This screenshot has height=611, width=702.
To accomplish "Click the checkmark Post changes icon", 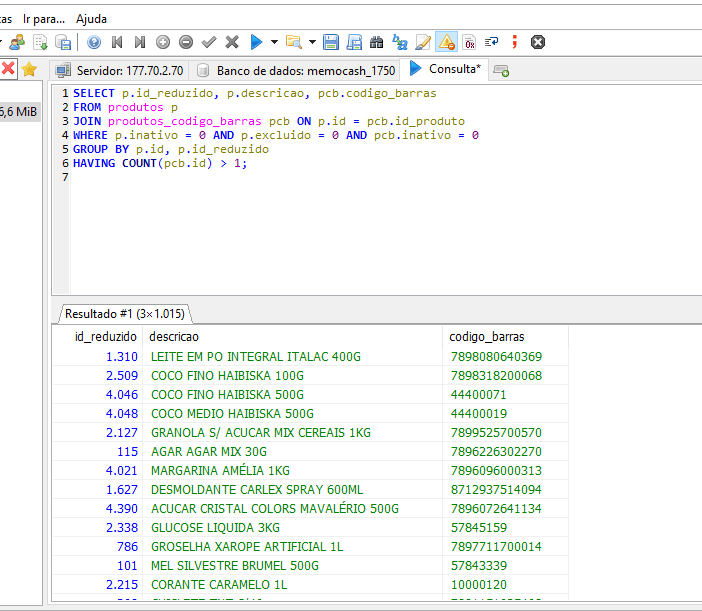I will [x=209, y=42].
